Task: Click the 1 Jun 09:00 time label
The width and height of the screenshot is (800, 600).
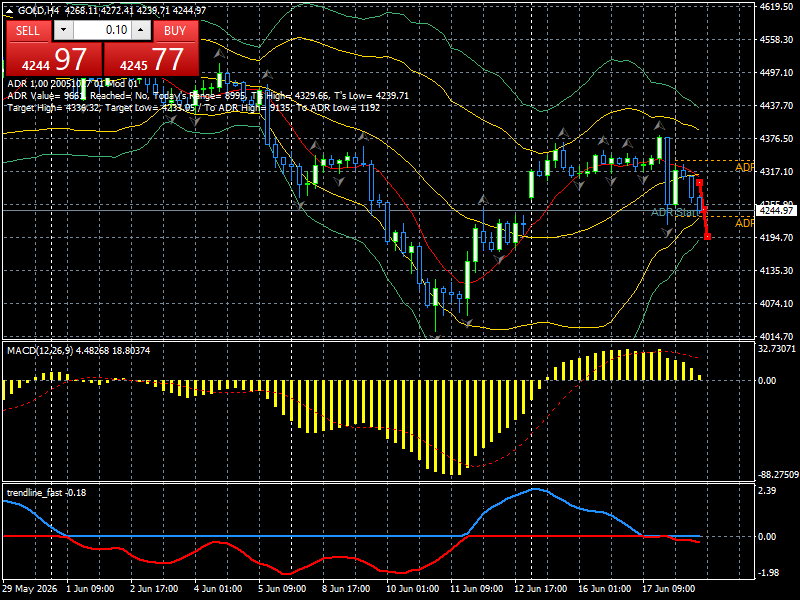Action: (x=90, y=588)
